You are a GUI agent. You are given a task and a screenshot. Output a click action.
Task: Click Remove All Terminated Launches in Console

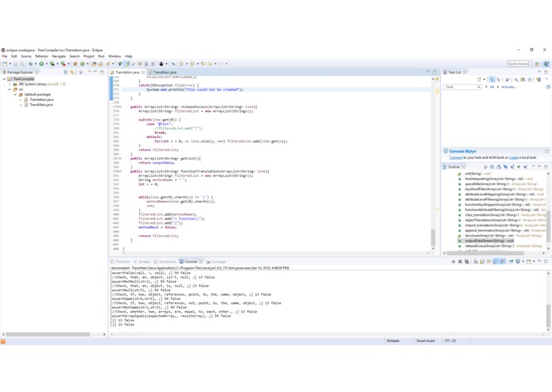467,262
